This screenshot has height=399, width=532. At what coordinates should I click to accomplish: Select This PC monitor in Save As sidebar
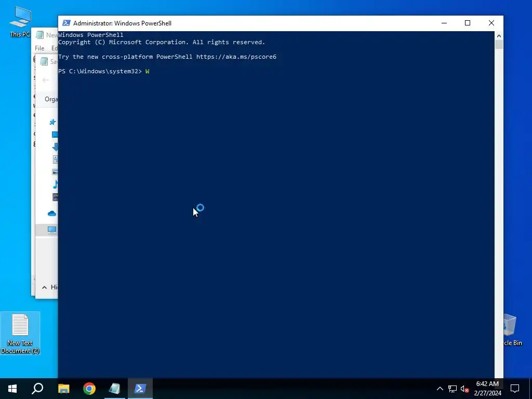[52, 230]
